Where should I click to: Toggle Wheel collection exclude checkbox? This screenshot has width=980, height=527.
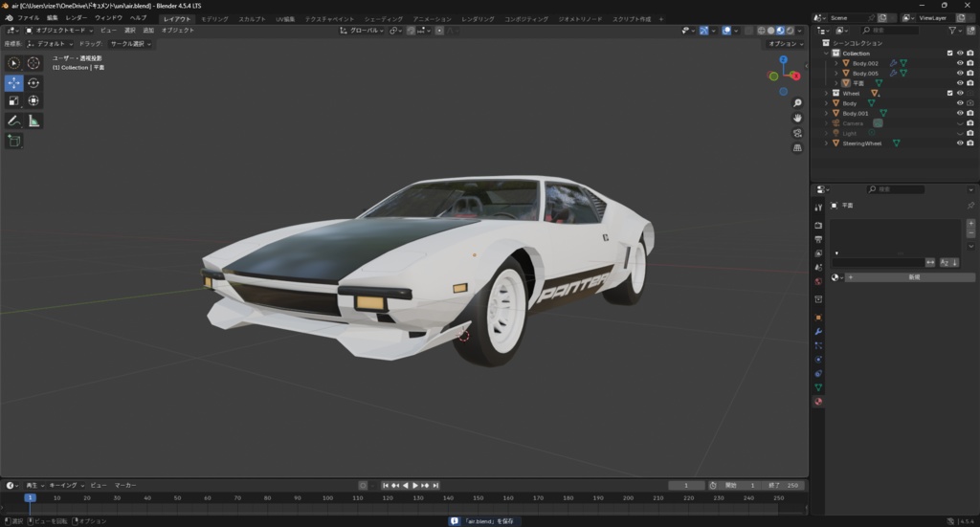pyautogui.click(x=950, y=93)
